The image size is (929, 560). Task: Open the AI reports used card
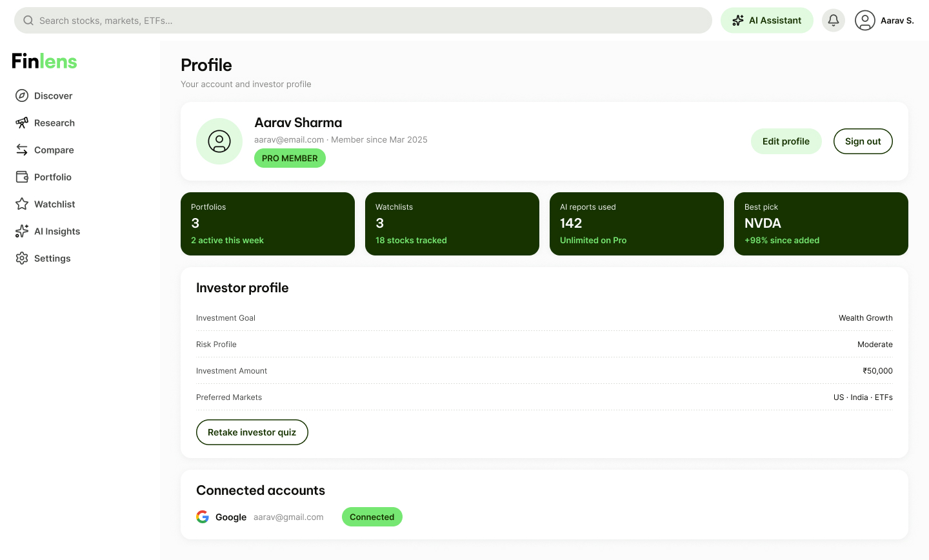[x=637, y=224]
